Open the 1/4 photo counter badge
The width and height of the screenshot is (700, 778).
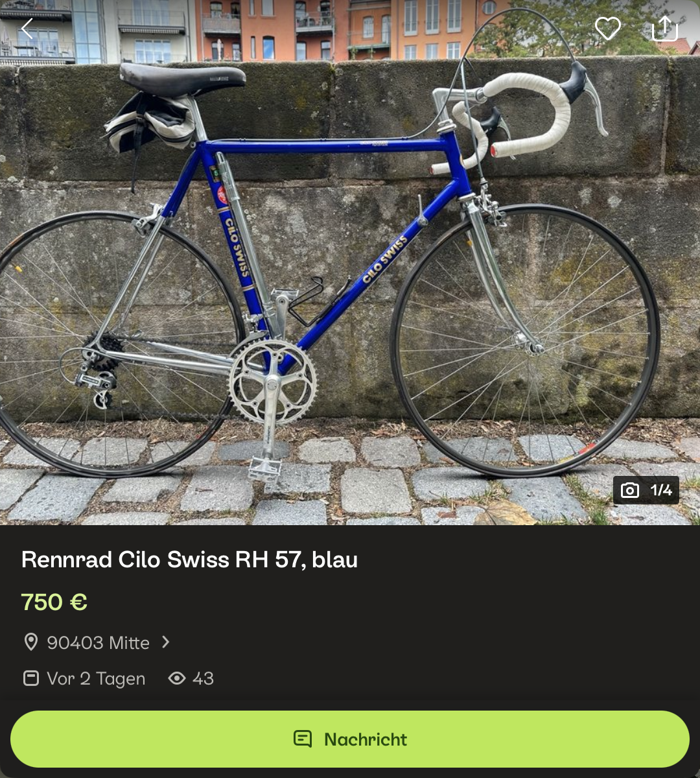pos(646,490)
